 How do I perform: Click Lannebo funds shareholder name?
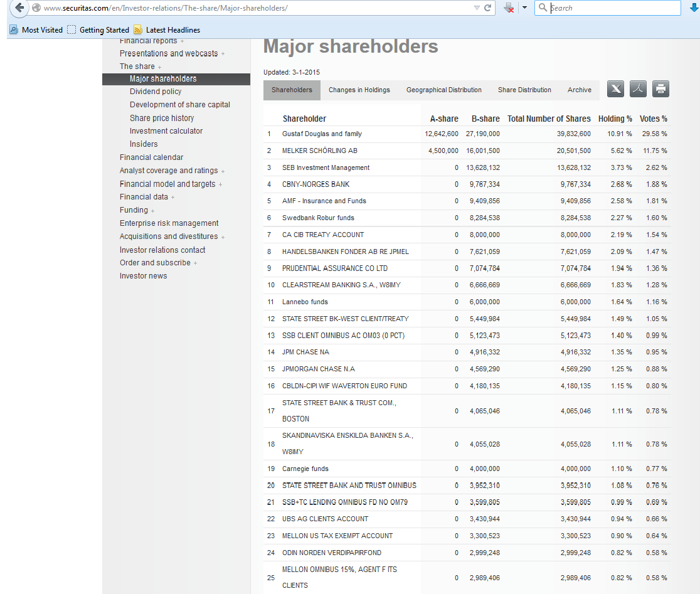[x=305, y=302]
